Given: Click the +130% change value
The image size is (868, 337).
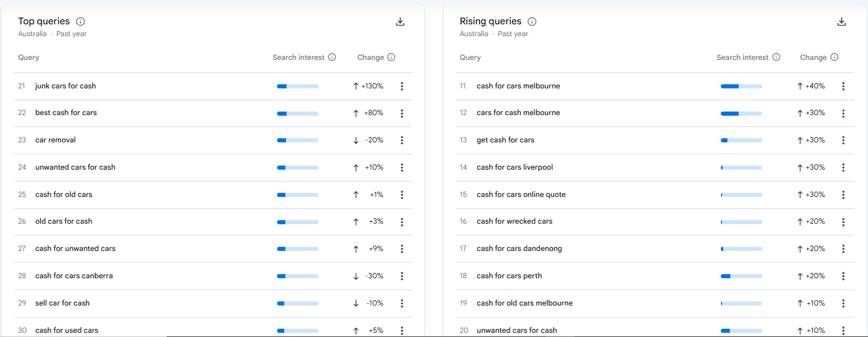Looking at the screenshot, I should click(372, 86).
